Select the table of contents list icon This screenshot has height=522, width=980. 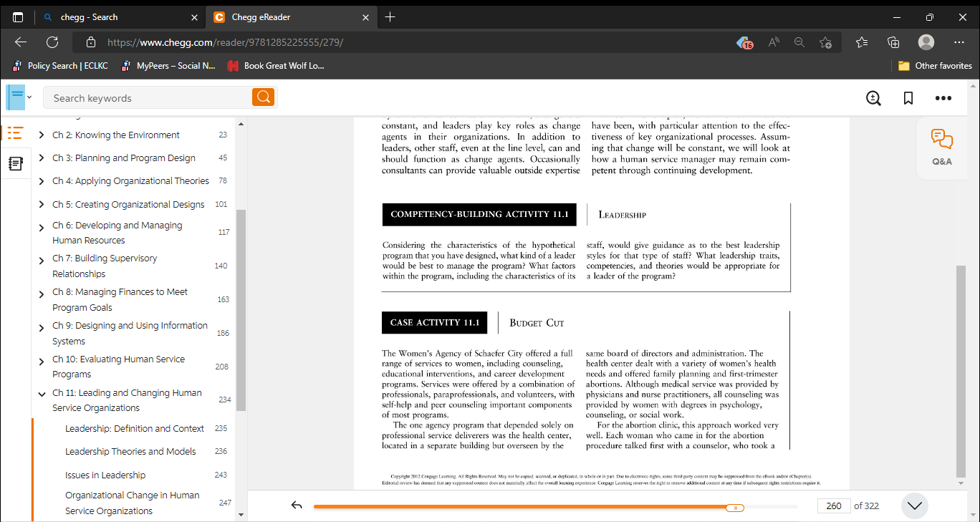[x=15, y=132]
